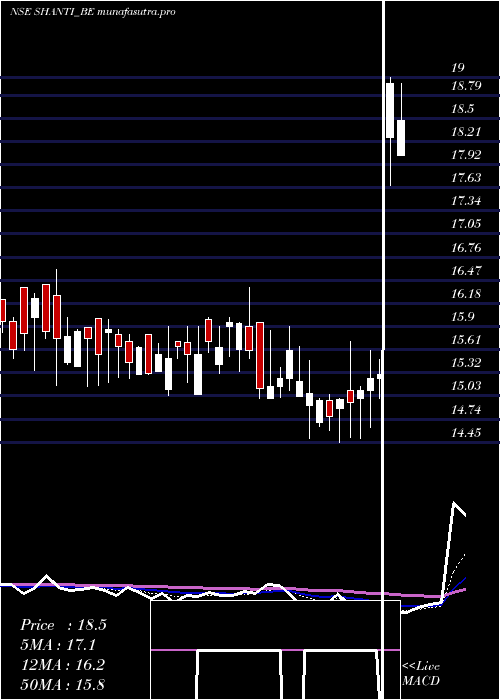Click the 17.63 price axis label
The image size is (500, 700).
(x=466, y=178)
